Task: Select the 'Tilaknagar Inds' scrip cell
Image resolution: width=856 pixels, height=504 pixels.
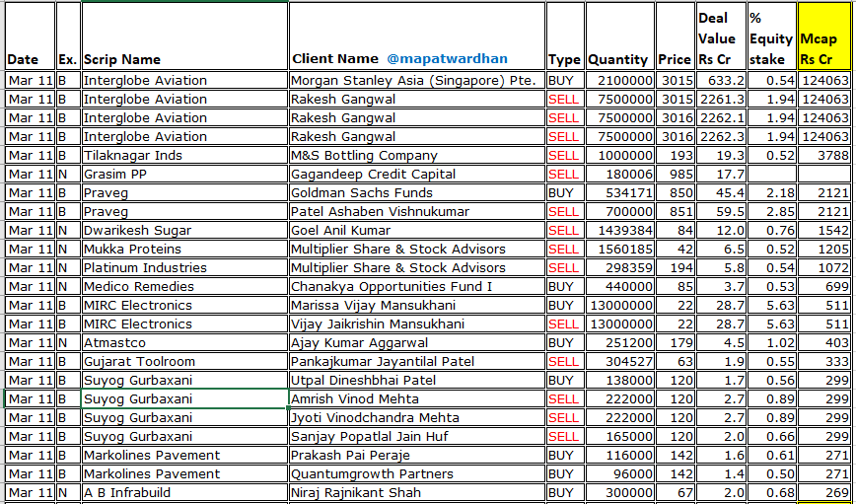Action: pyautogui.click(x=184, y=155)
